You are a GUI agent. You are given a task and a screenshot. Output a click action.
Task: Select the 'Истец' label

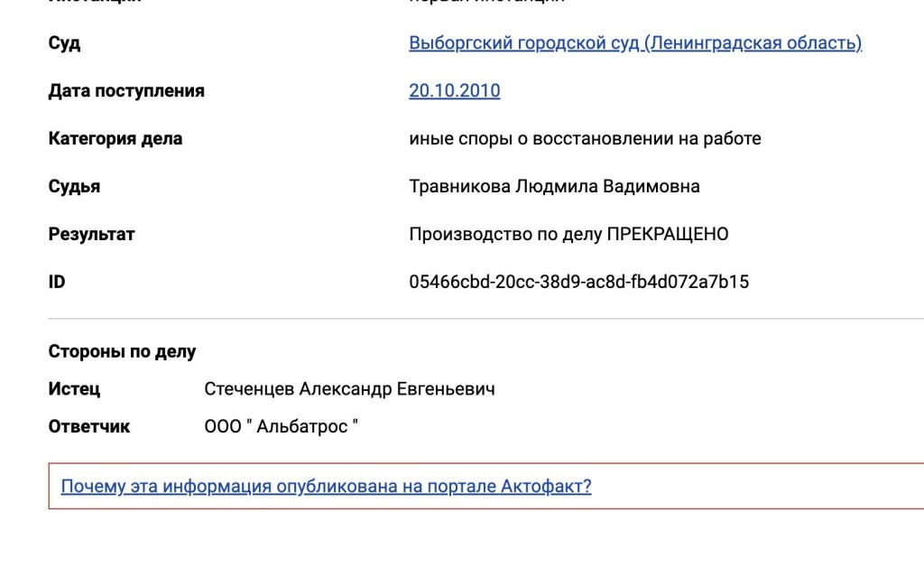74,390
